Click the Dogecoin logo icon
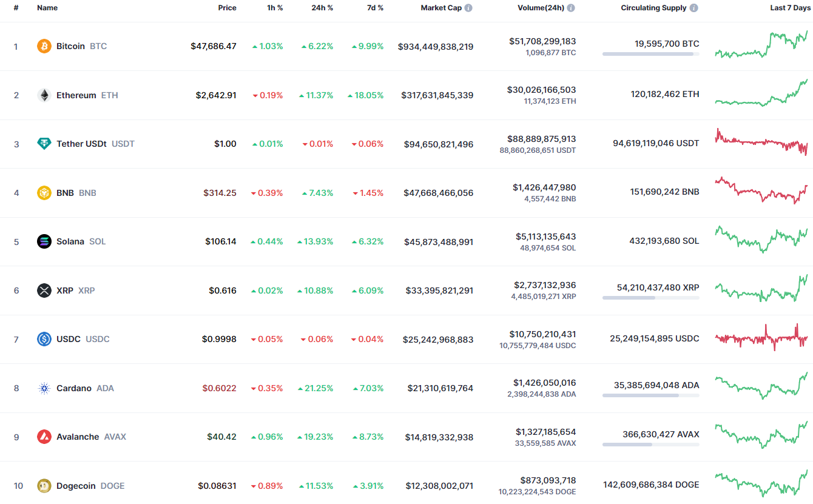The image size is (813, 504). 44,486
